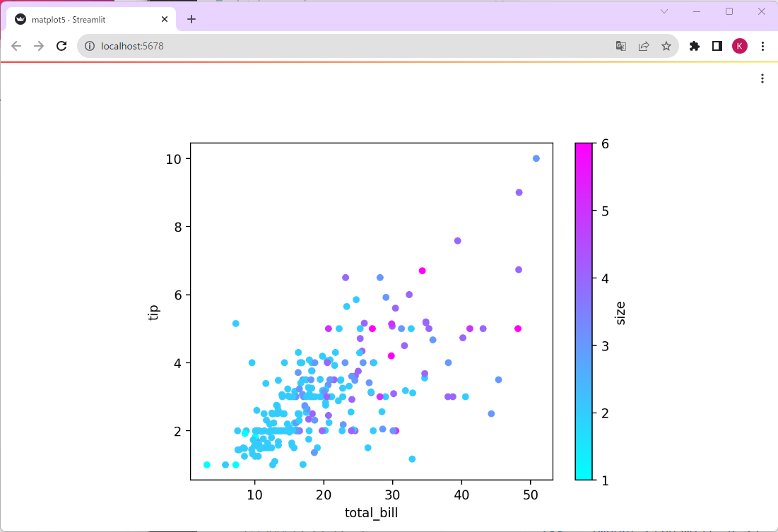Click the Google Translate icon in address bar
Screen dimensions: 778x532
(x=621, y=45)
